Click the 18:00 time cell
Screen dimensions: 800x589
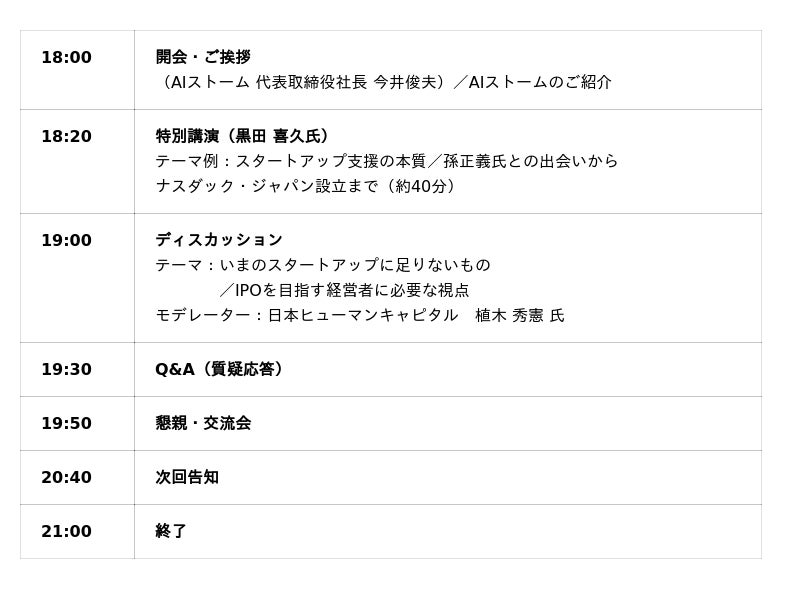pos(77,70)
